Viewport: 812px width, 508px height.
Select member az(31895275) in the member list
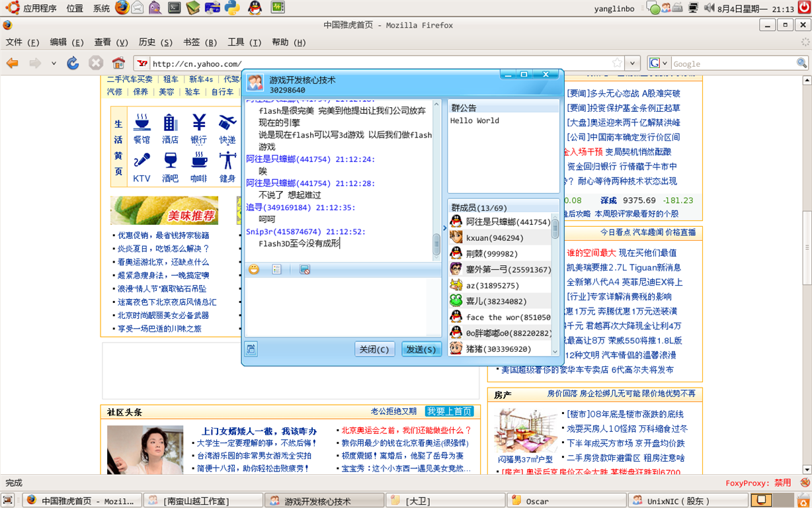(500, 285)
